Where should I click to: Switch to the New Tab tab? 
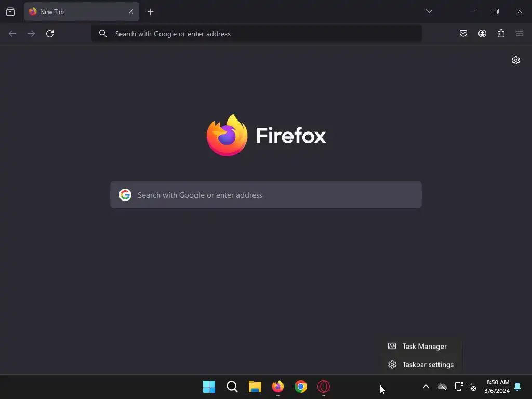(x=82, y=11)
